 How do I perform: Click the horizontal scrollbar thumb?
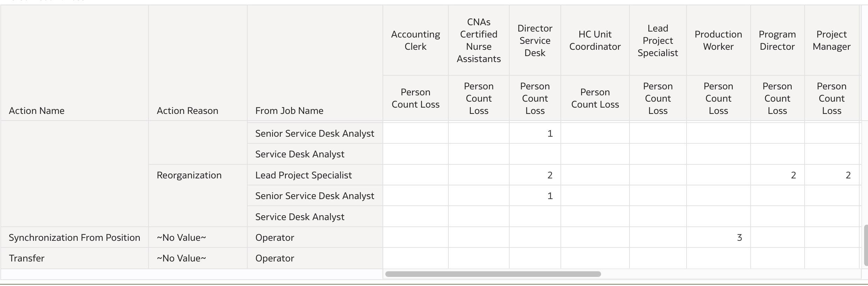[x=493, y=274]
